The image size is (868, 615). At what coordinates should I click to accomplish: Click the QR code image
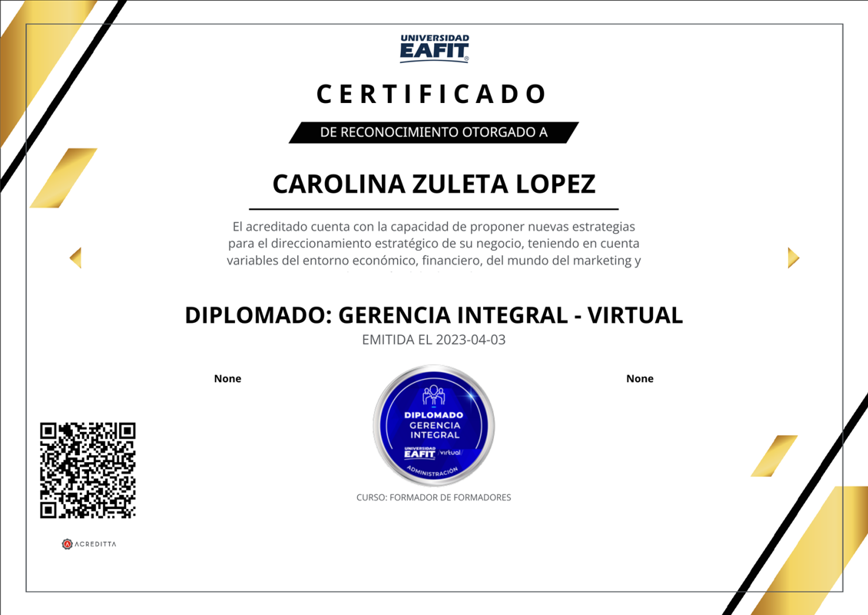point(88,470)
